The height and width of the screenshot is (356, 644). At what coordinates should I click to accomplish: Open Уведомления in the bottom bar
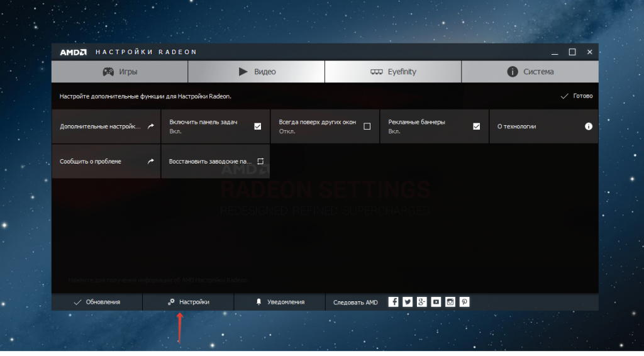[280, 302]
